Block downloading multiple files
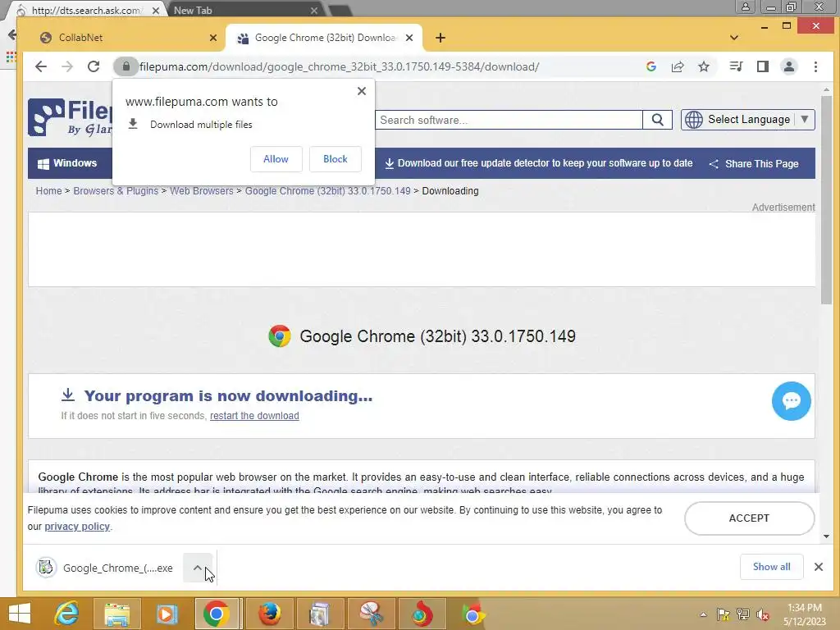This screenshot has height=630, width=840. click(336, 159)
